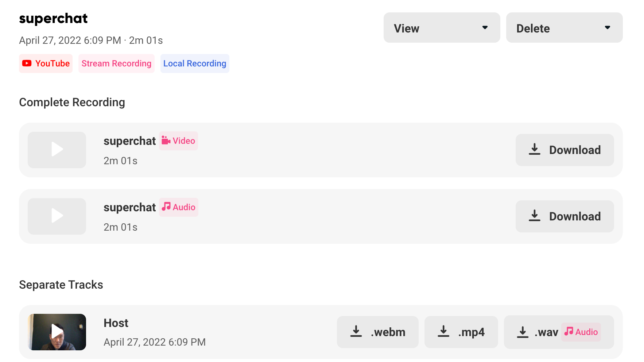The height and width of the screenshot is (362, 644).
Task: Click the View dropdown caret arrow
Action: tap(485, 28)
